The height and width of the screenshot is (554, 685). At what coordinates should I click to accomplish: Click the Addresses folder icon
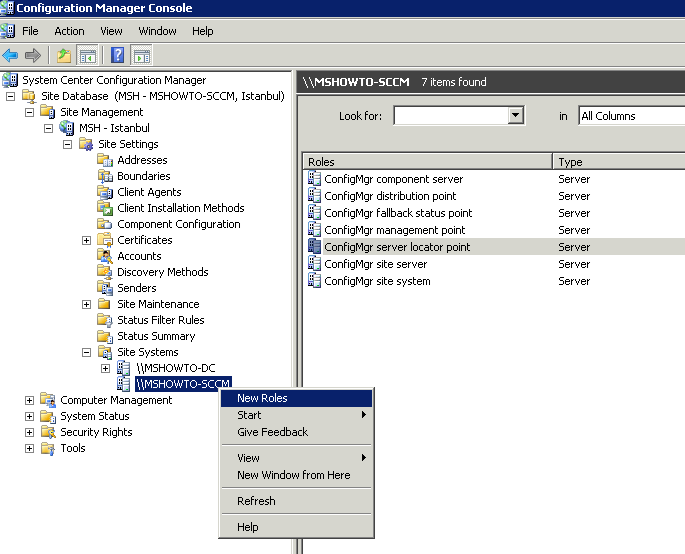click(x=105, y=160)
